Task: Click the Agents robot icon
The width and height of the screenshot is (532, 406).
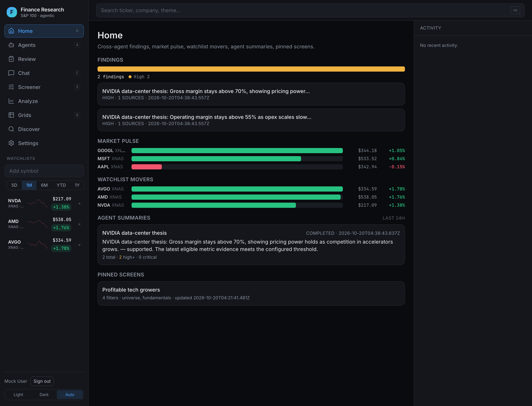Action: 11,45
